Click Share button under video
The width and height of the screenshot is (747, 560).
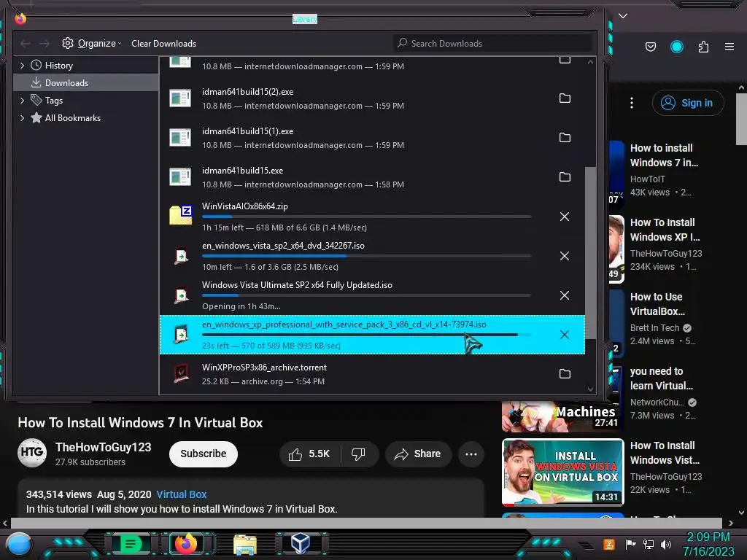click(x=418, y=454)
